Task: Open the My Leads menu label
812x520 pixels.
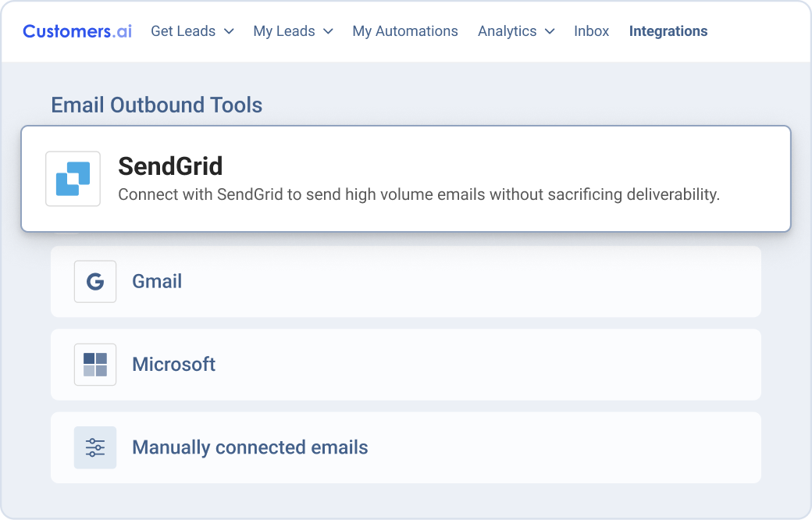Action: click(x=284, y=31)
